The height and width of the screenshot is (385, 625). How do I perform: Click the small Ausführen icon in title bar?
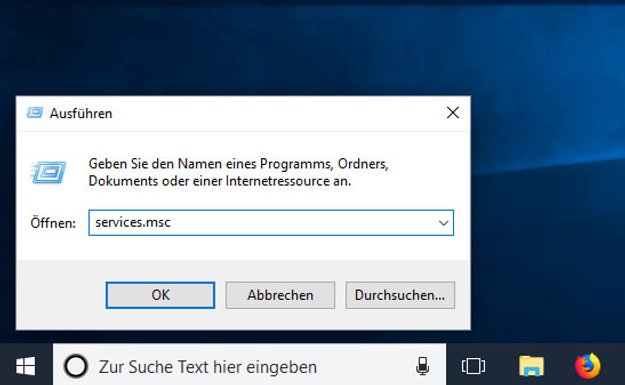click(35, 113)
